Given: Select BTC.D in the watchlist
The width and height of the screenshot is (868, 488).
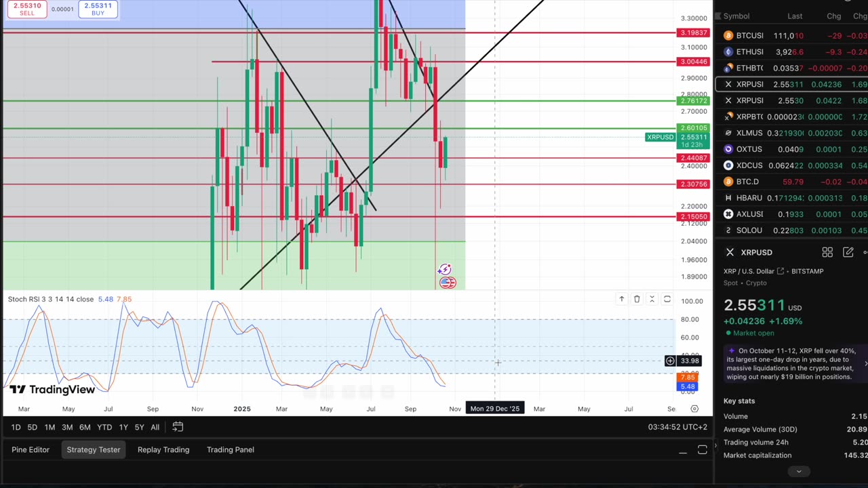Looking at the screenshot, I should click(x=791, y=182).
